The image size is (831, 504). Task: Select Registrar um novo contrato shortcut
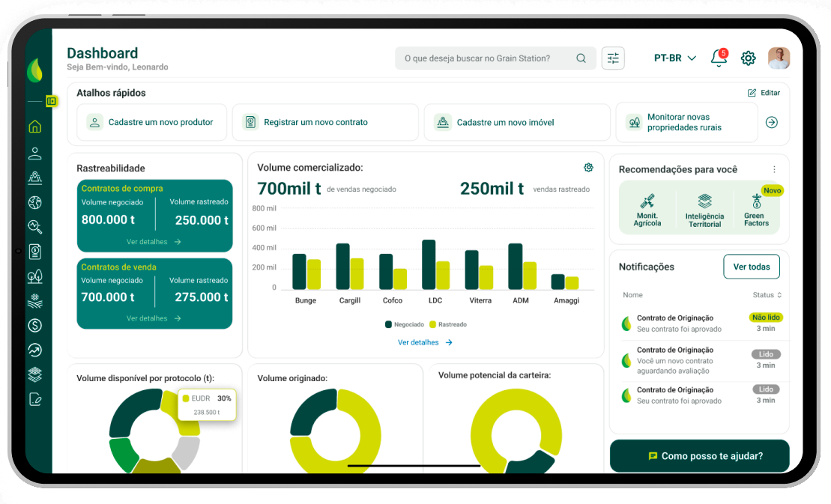click(324, 122)
